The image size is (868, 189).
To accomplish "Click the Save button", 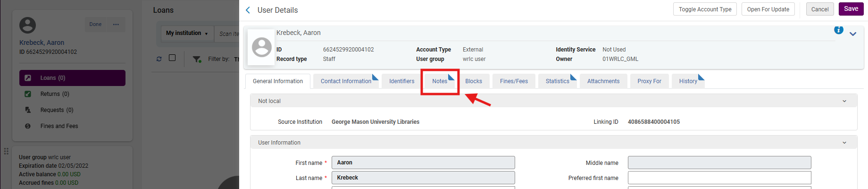I will point(851,9).
